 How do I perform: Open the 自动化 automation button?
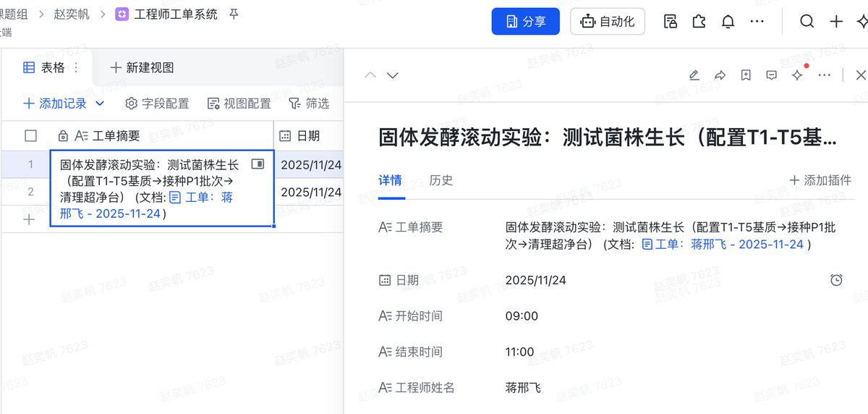click(608, 22)
